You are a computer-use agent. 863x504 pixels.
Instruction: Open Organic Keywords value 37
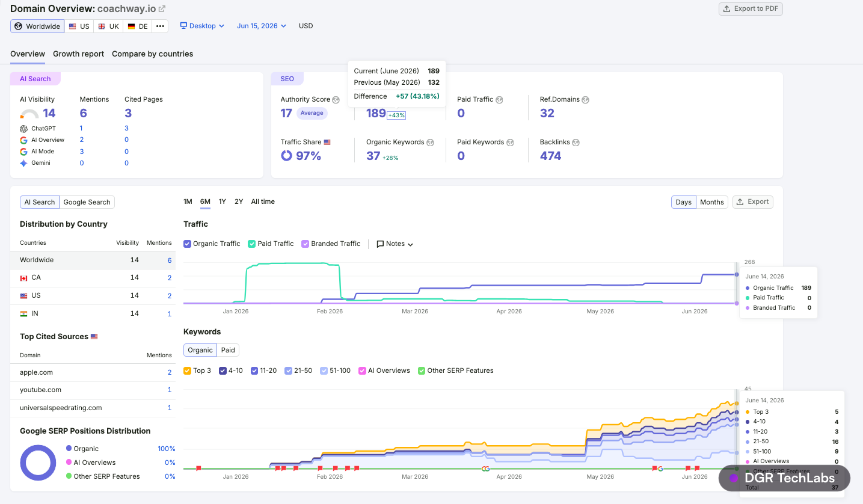click(373, 156)
